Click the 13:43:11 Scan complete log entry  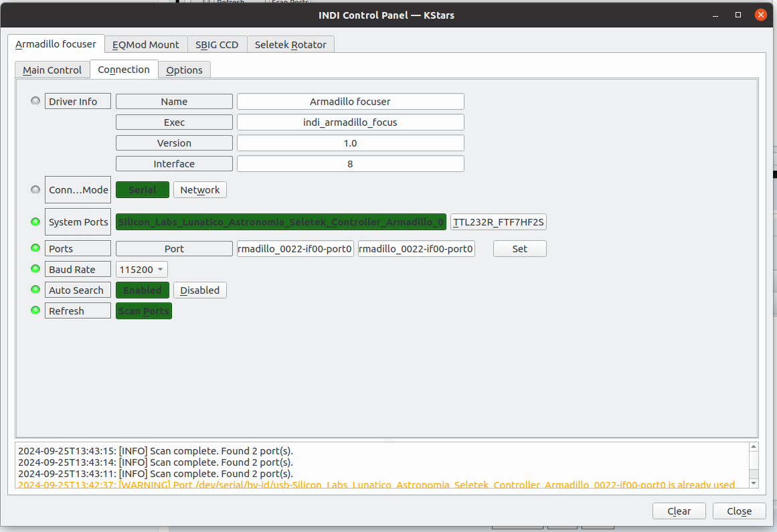[x=155, y=474]
